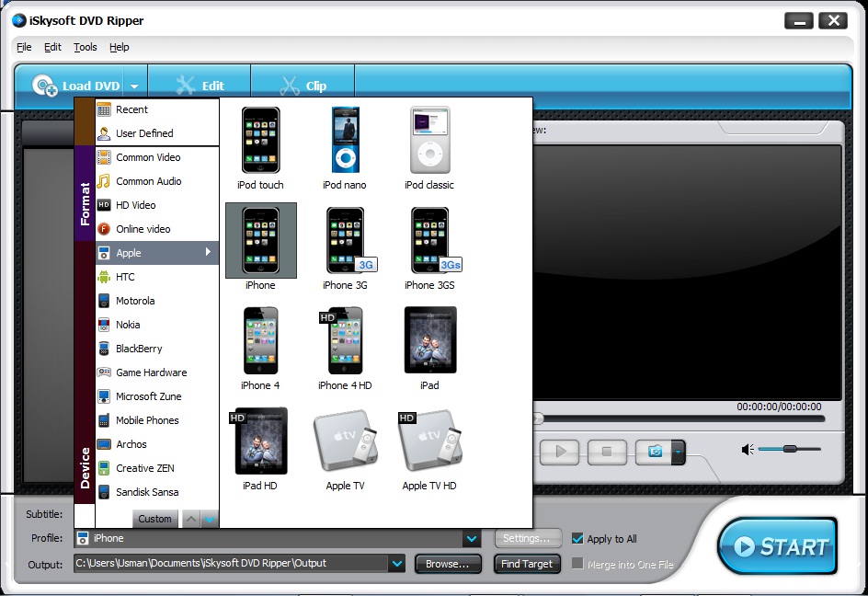The height and width of the screenshot is (596, 868).
Task: Click Load DVD in the toolbar
Action: click(x=76, y=86)
